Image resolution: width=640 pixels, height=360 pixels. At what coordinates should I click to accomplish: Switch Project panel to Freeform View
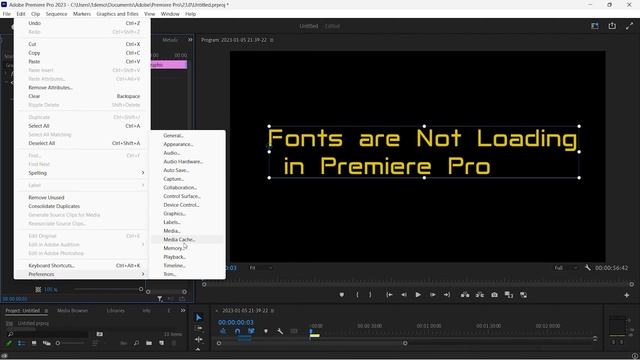(47, 343)
